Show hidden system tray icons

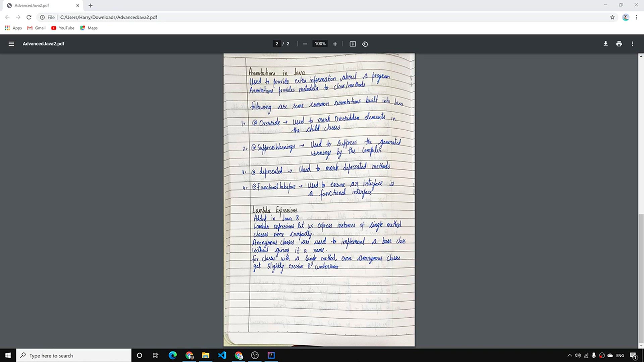570,355
